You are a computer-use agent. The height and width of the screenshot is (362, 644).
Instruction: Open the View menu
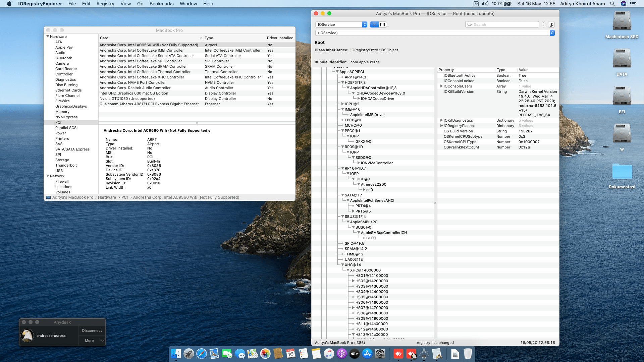pyautogui.click(x=126, y=4)
